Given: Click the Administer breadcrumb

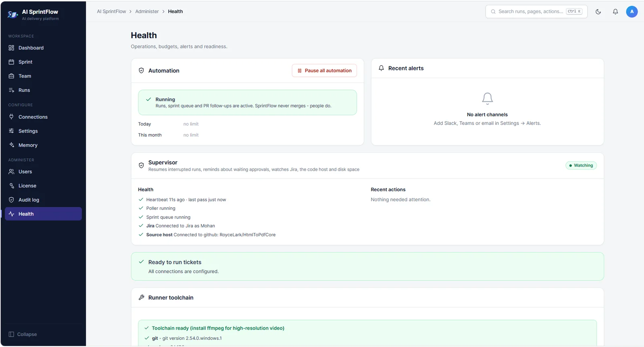Looking at the screenshot, I should 147,12.
